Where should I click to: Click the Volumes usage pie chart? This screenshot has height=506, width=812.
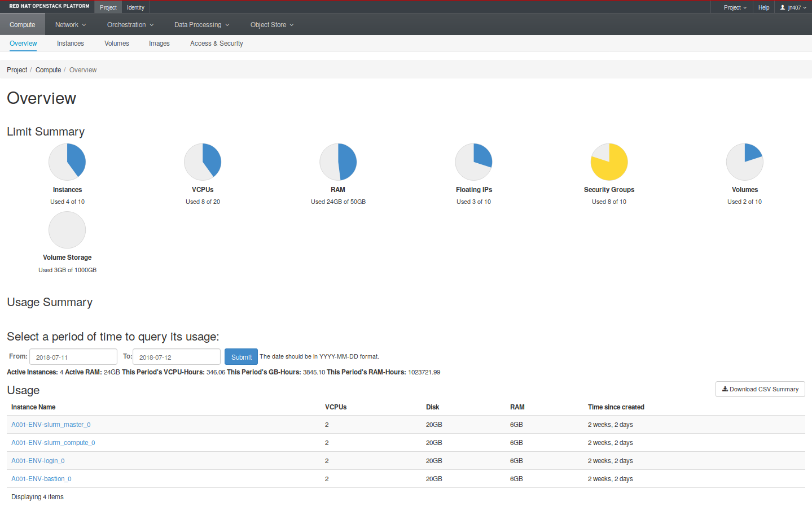click(x=744, y=162)
